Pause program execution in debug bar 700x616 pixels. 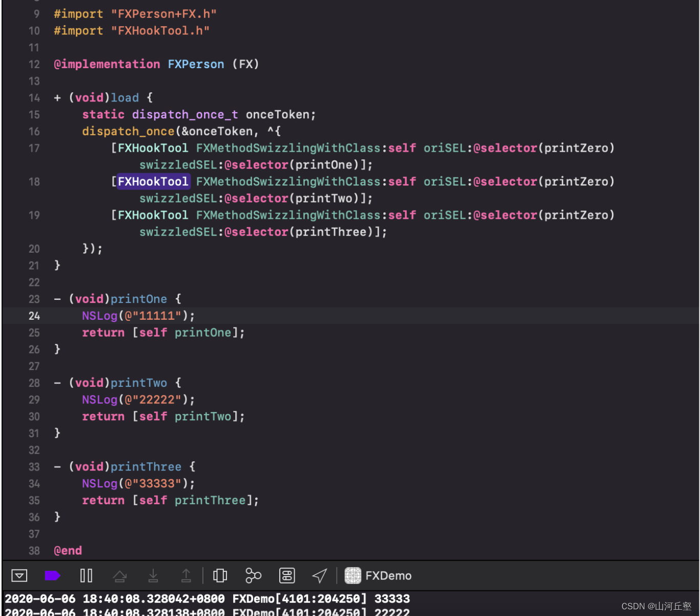(x=86, y=576)
